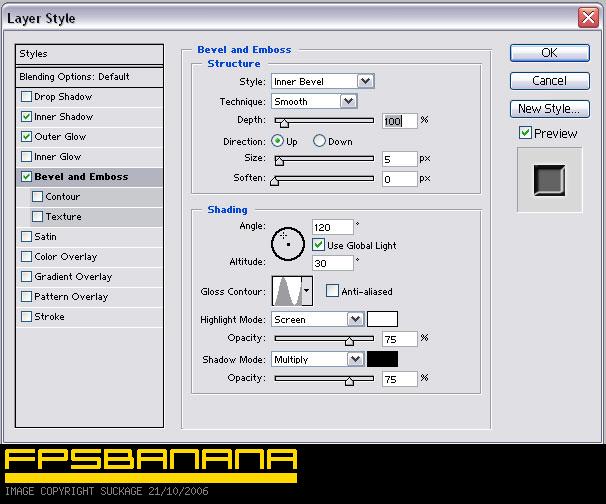Select the Pattern Overlay label
This screenshot has width=606, height=504.
click(71, 296)
